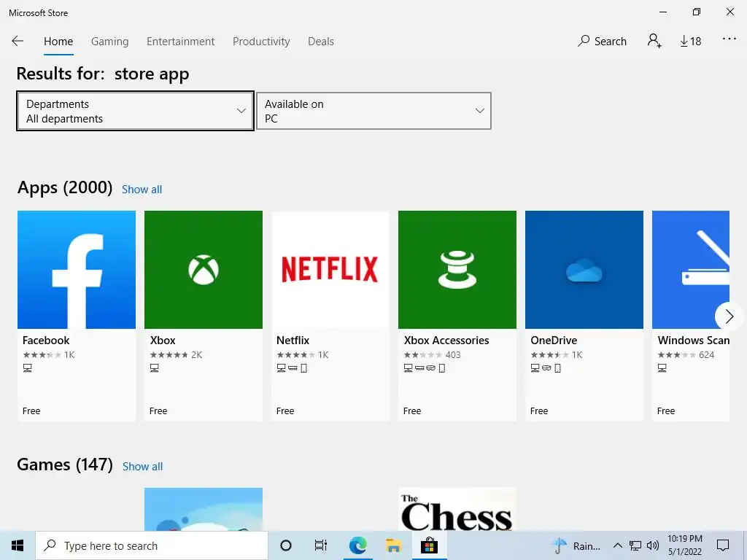Viewport: 747px width, 560px height.
Task: Go back using the back arrow
Action: pyautogui.click(x=18, y=41)
